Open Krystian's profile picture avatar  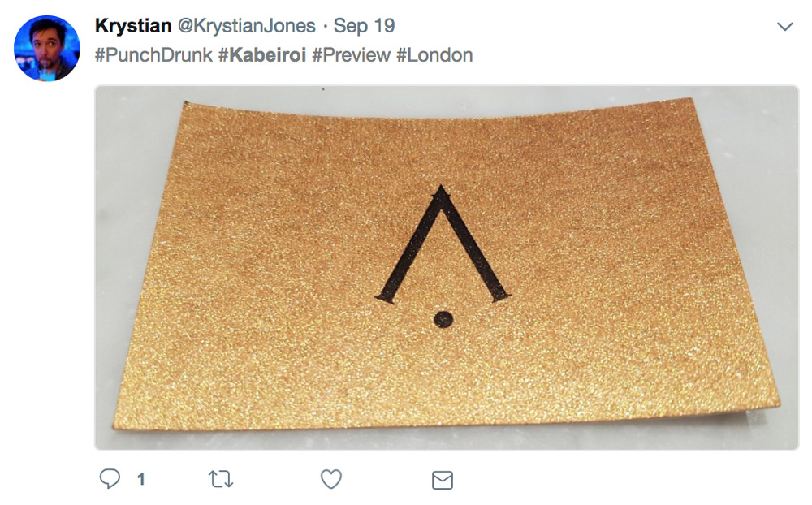[x=46, y=48]
